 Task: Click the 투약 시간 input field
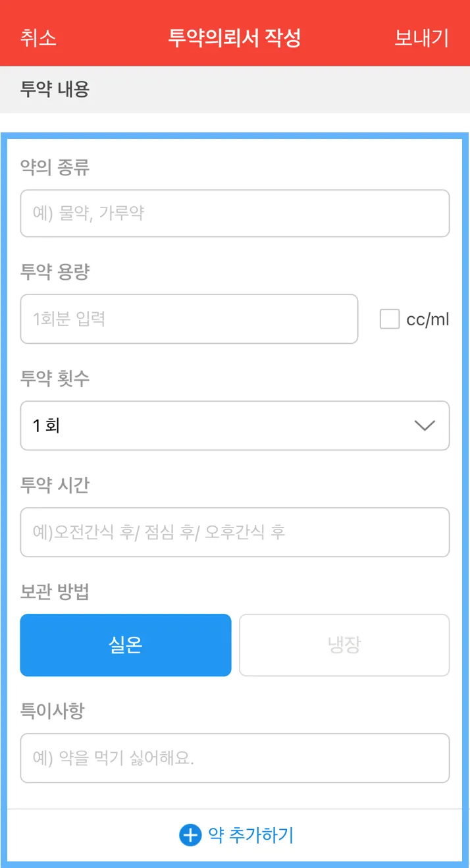[x=234, y=532]
